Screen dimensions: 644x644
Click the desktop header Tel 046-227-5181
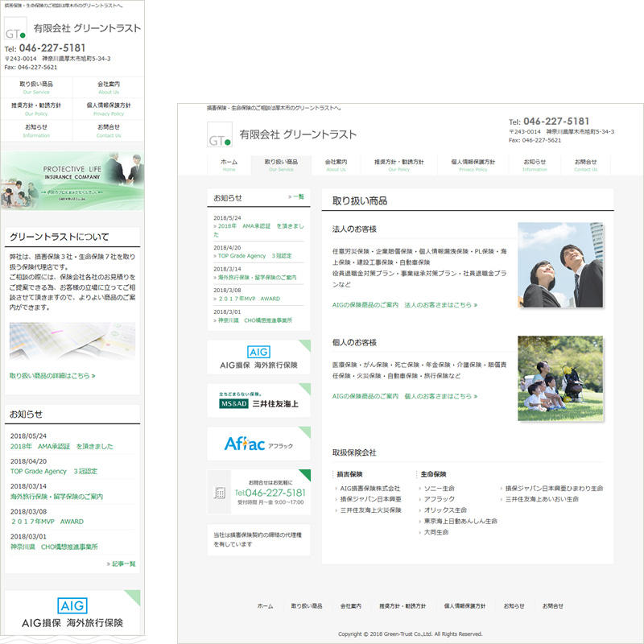coord(549,122)
